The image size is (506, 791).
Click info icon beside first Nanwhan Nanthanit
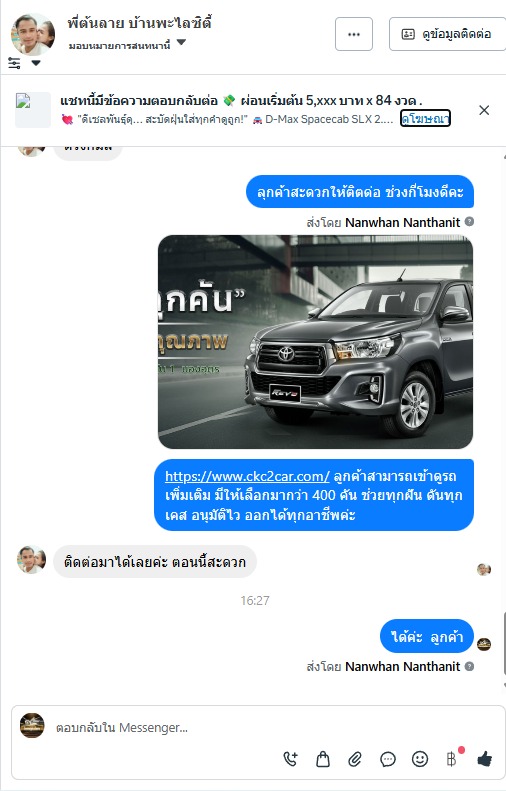click(469, 221)
